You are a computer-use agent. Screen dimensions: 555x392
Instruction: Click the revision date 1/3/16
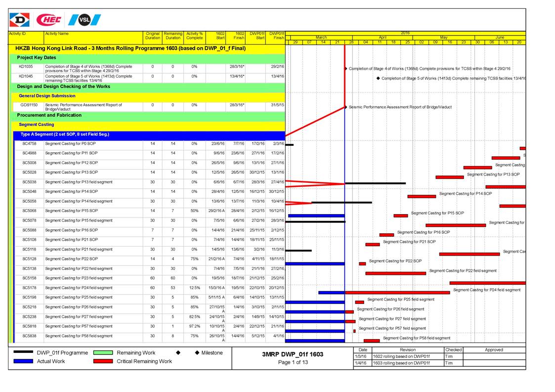tap(361, 356)
